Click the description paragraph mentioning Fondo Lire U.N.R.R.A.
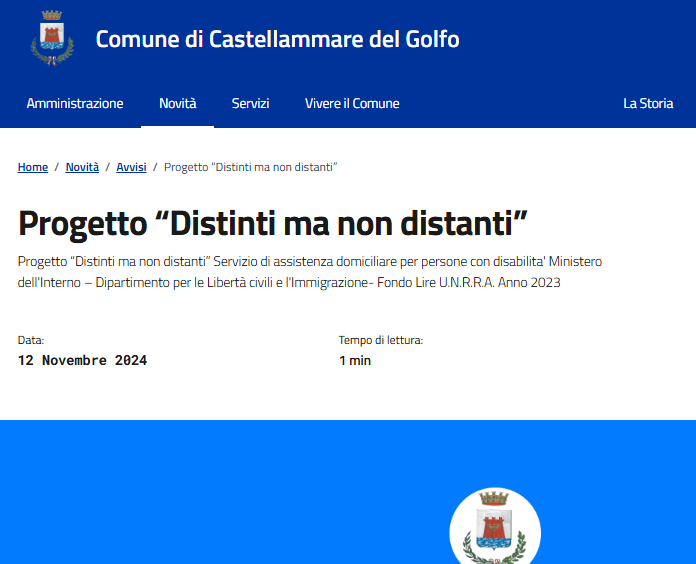This screenshot has width=696, height=564. tap(310, 272)
